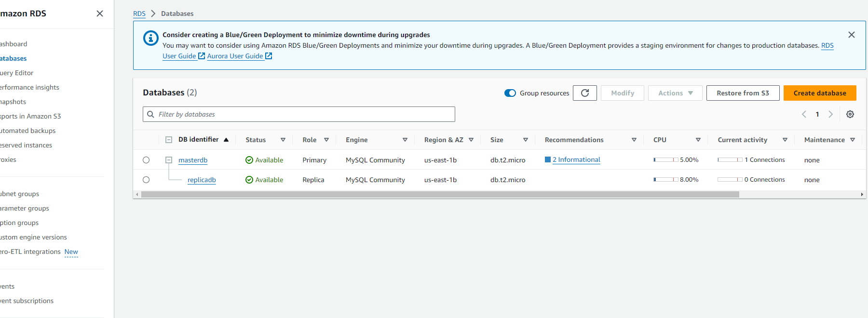
Task: Toggle the Group resources switch
Action: [510, 93]
